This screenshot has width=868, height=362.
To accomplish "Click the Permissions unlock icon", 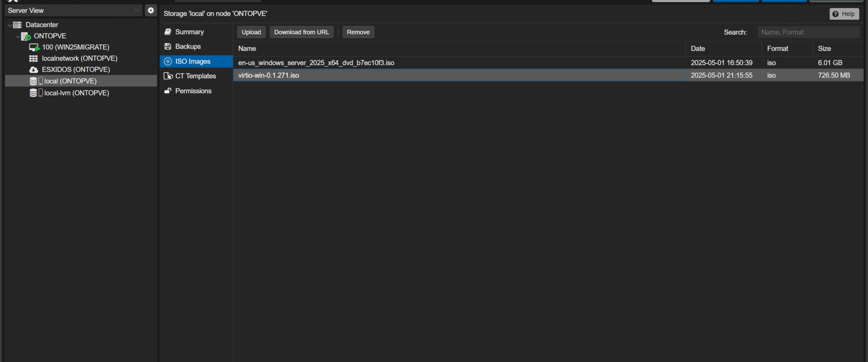I will click(168, 91).
